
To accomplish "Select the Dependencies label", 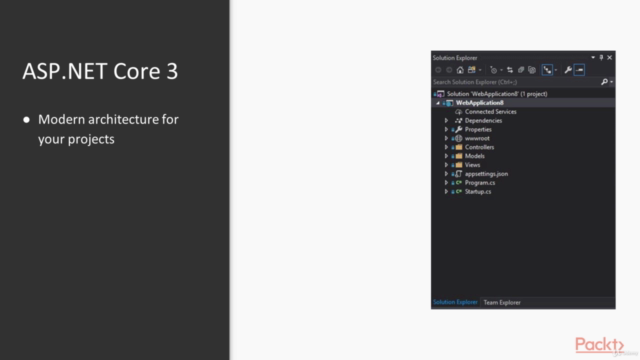I will click(x=483, y=120).
